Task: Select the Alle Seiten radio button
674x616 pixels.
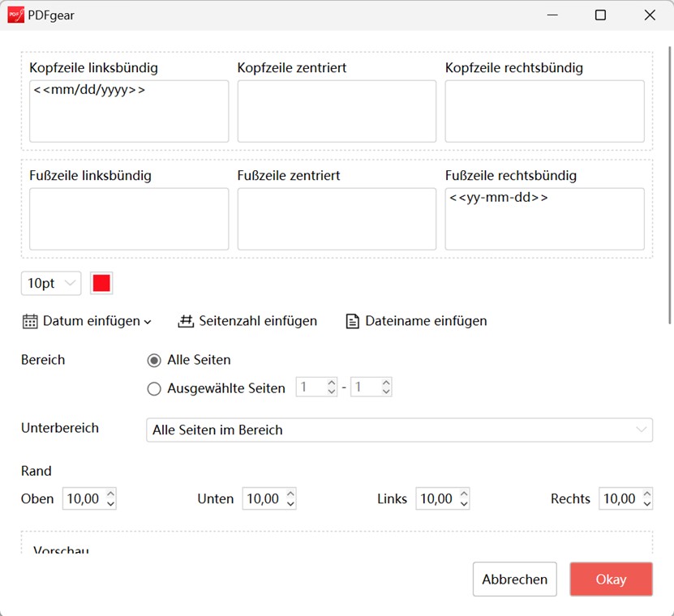Action: click(x=154, y=361)
